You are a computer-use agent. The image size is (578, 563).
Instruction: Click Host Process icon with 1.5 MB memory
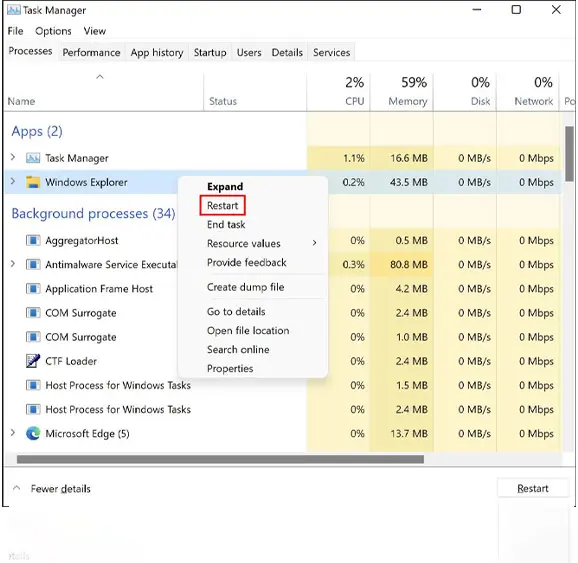click(x=33, y=385)
